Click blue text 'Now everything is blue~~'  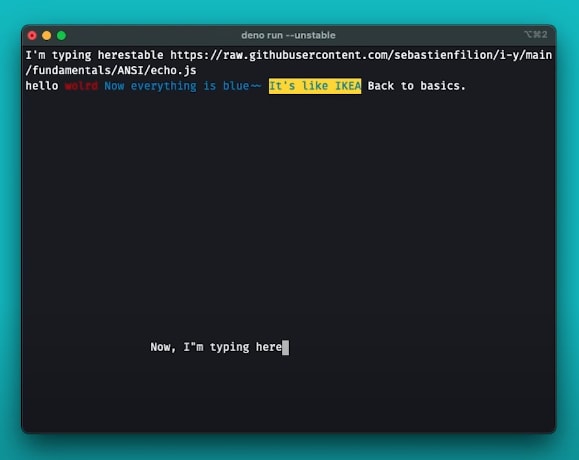click(183, 86)
